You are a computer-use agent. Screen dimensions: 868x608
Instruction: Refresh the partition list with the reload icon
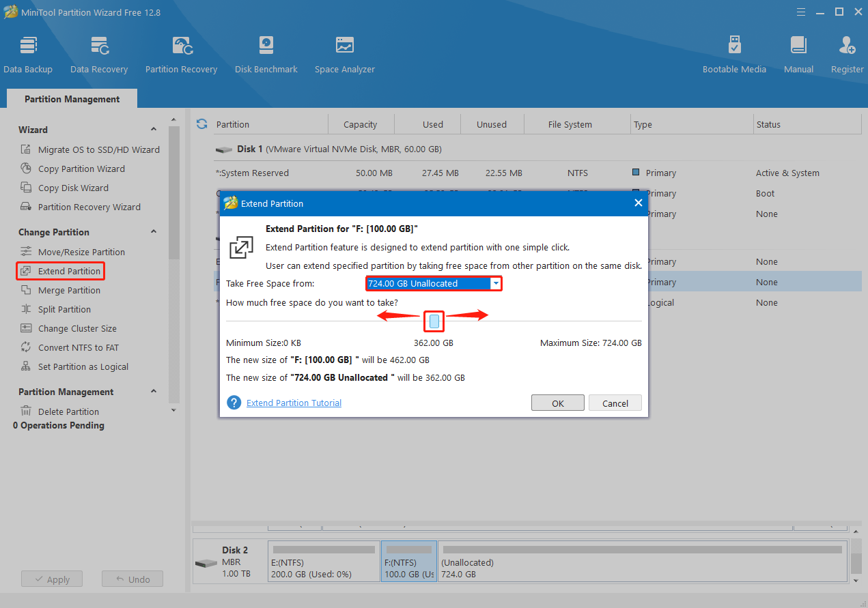[x=201, y=124]
